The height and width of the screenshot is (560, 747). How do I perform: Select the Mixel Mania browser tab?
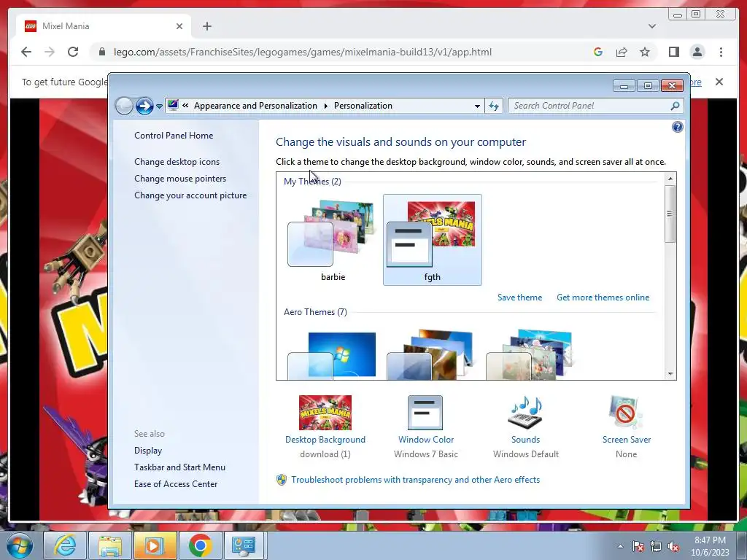pos(104,26)
